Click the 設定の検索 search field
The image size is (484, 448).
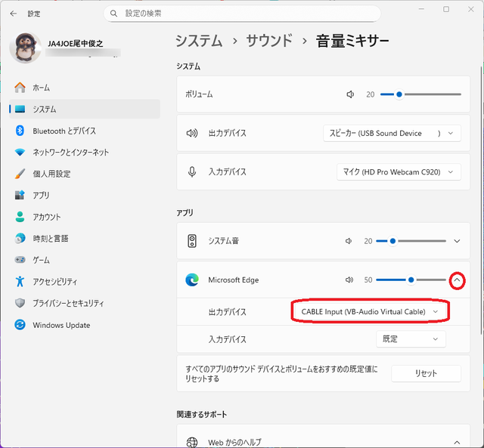(242, 14)
